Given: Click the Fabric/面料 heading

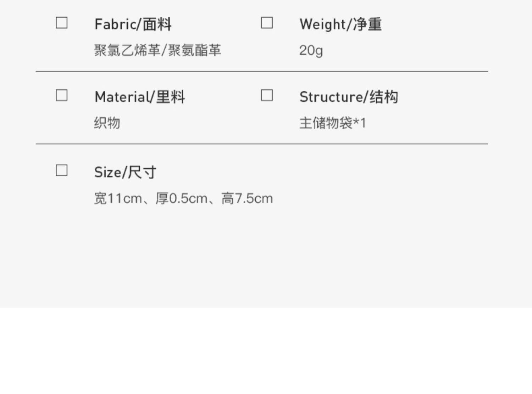Looking at the screenshot, I should coord(133,24).
